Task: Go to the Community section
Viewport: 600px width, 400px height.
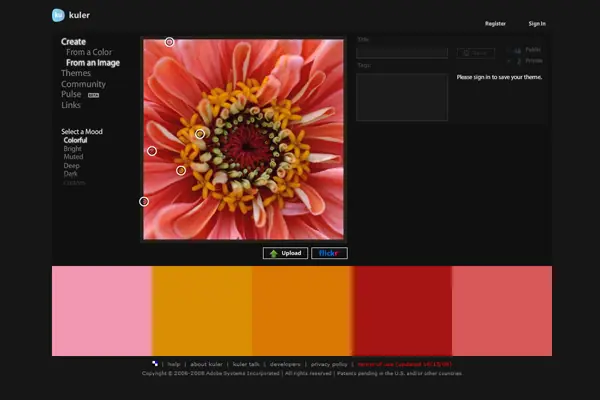Action: click(x=83, y=84)
